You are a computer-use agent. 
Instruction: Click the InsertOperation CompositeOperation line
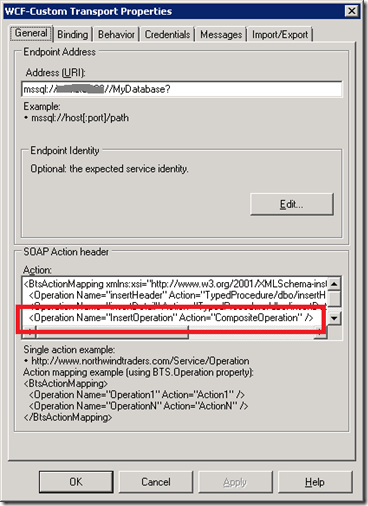point(171,318)
